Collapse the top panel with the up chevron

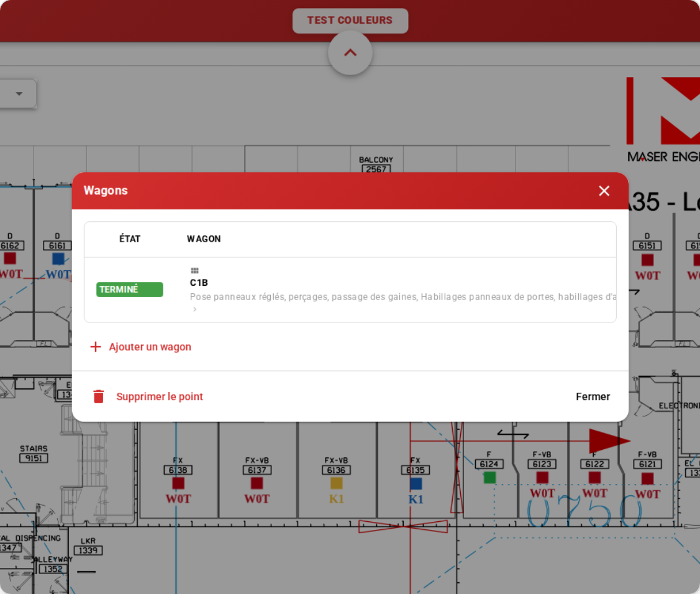350,53
